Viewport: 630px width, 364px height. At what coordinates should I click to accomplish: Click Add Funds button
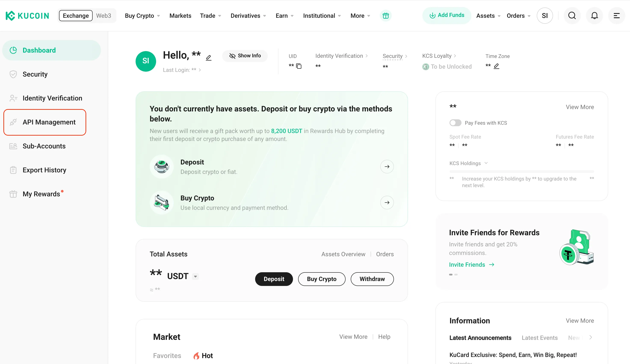pyautogui.click(x=447, y=15)
